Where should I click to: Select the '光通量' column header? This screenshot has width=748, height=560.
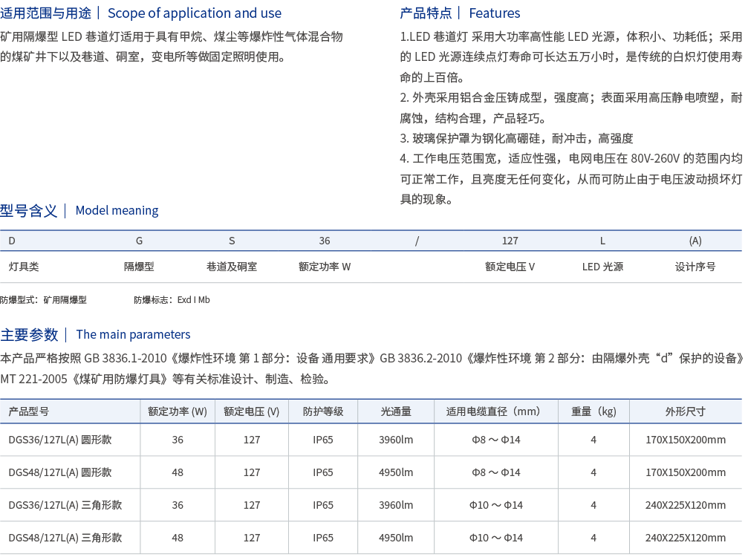[x=396, y=411]
